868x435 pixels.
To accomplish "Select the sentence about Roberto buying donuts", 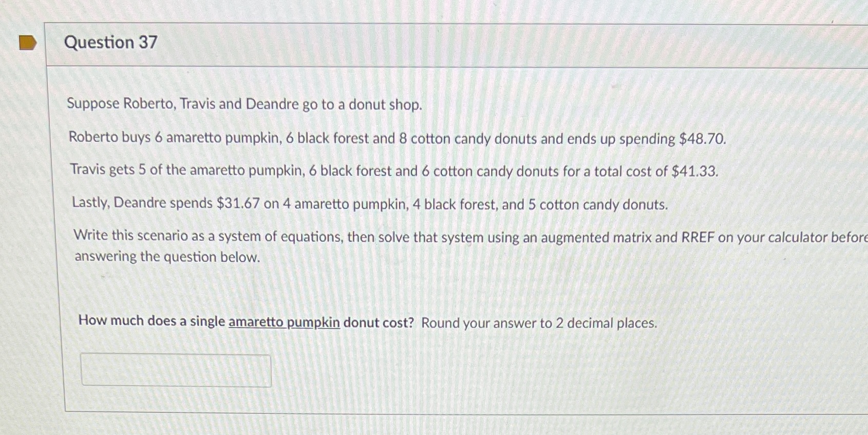I will click(395, 139).
